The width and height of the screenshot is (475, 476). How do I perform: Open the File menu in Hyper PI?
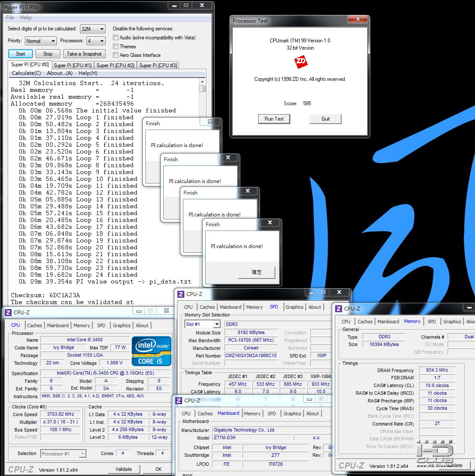point(10,17)
